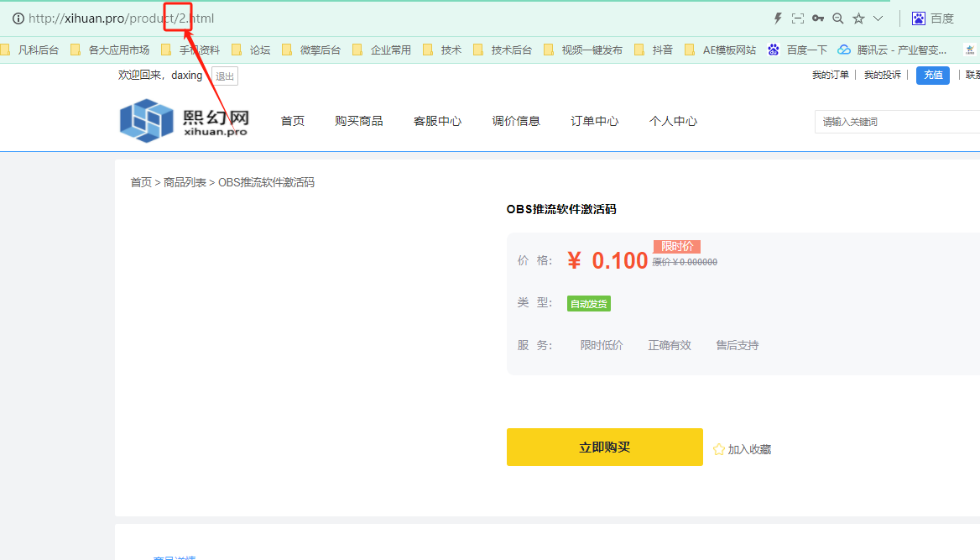Open the 技术 bookmark folder
Image resolution: width=980 pixels, height=560 pixels.
tap(442, 50)
